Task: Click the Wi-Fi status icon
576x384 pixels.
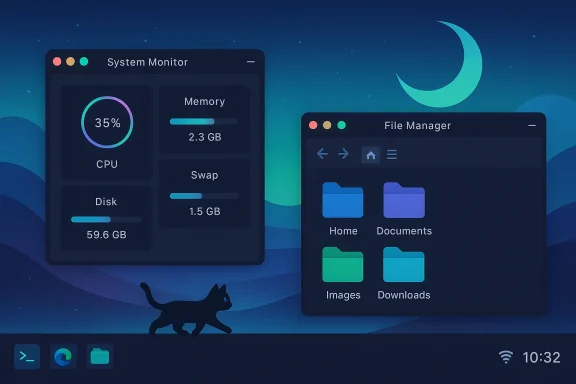Action: pyautogui.click(x=506, y=357)
